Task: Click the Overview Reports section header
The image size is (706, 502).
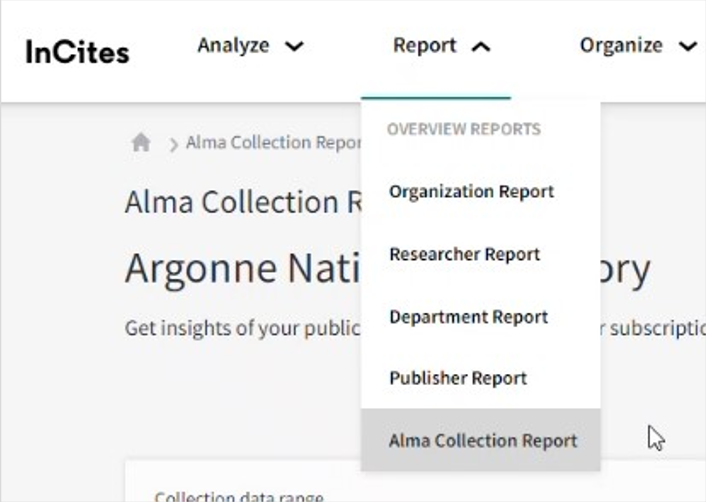Action: tap(464, 129)
